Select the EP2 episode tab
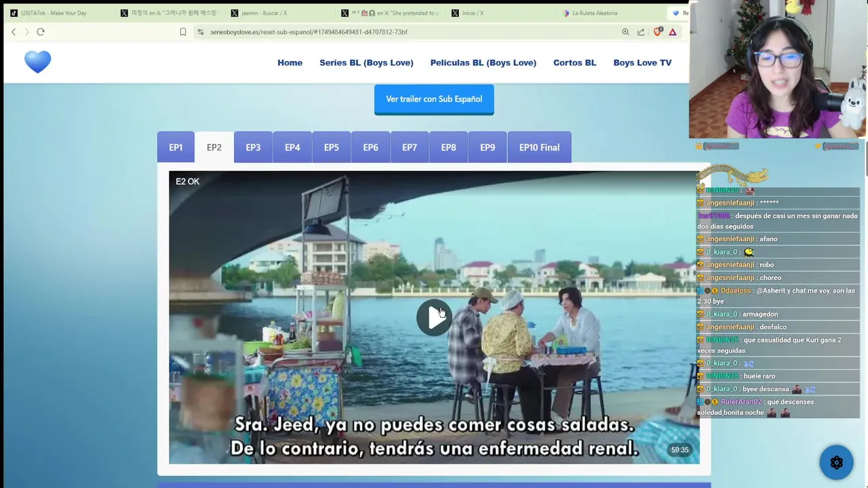Screen dimensions: 868x488 [x=214, y=147]
